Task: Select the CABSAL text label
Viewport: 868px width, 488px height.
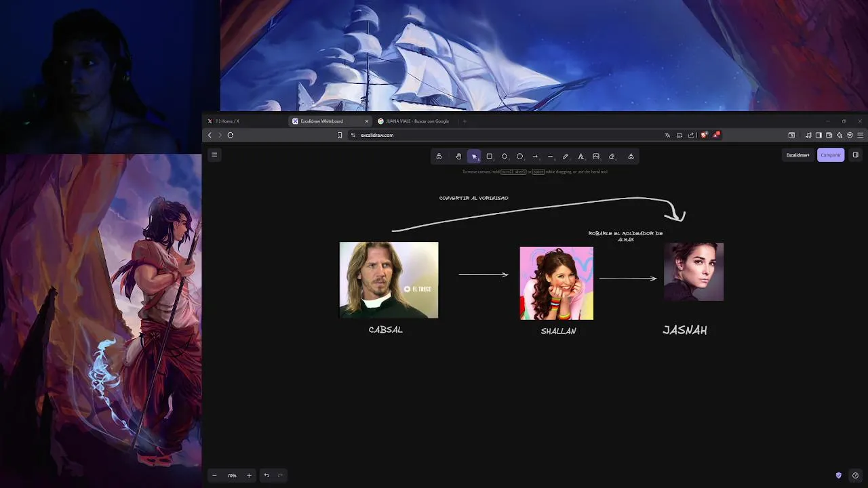Action: (385, 329)
